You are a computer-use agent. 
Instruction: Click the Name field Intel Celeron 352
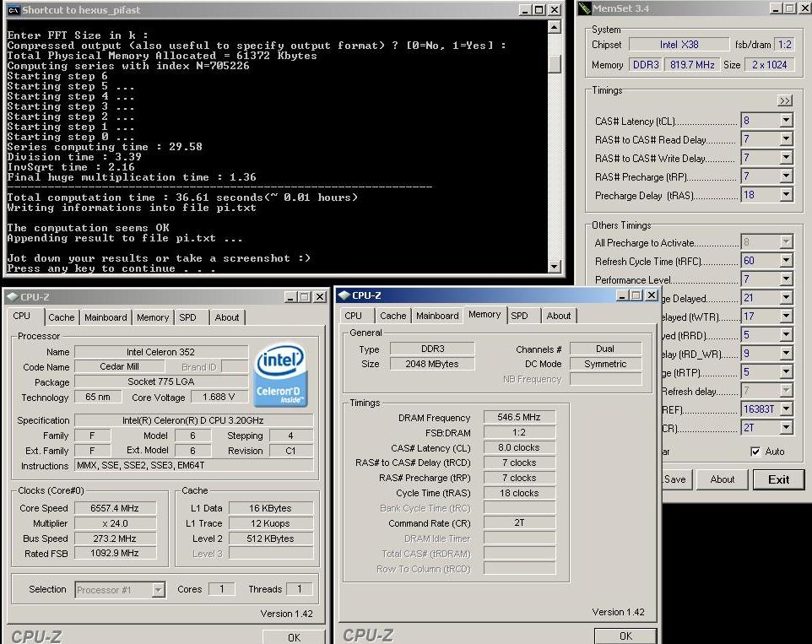161,352
